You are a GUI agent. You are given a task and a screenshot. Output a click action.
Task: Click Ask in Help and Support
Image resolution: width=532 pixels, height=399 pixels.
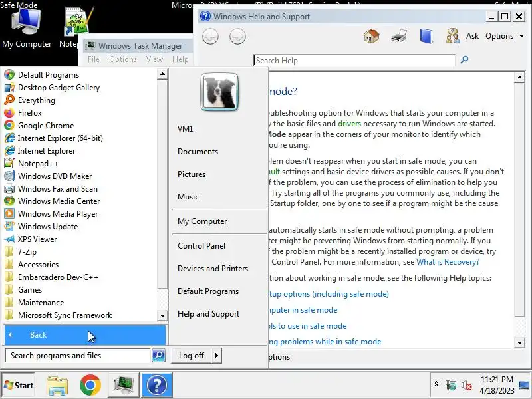click(x=463, y=36)
